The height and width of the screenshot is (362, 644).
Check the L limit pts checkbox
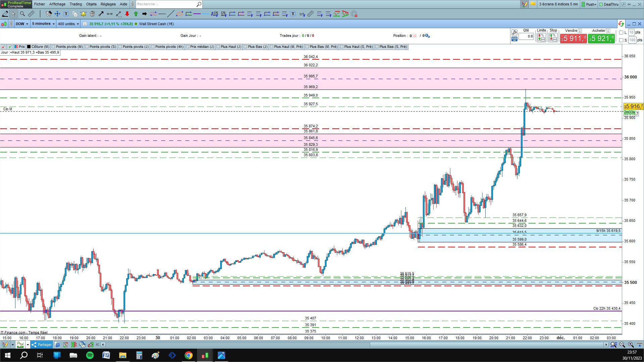621,33
